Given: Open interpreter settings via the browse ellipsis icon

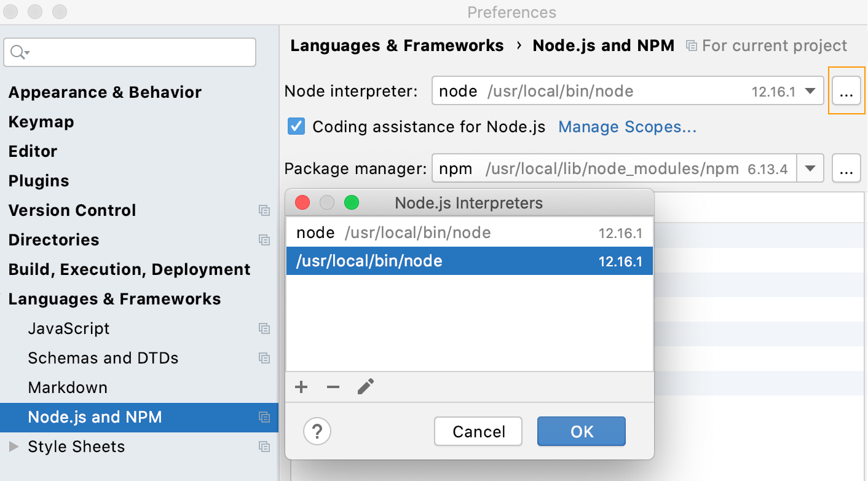Looking at the screenshot, I should 846,90.
